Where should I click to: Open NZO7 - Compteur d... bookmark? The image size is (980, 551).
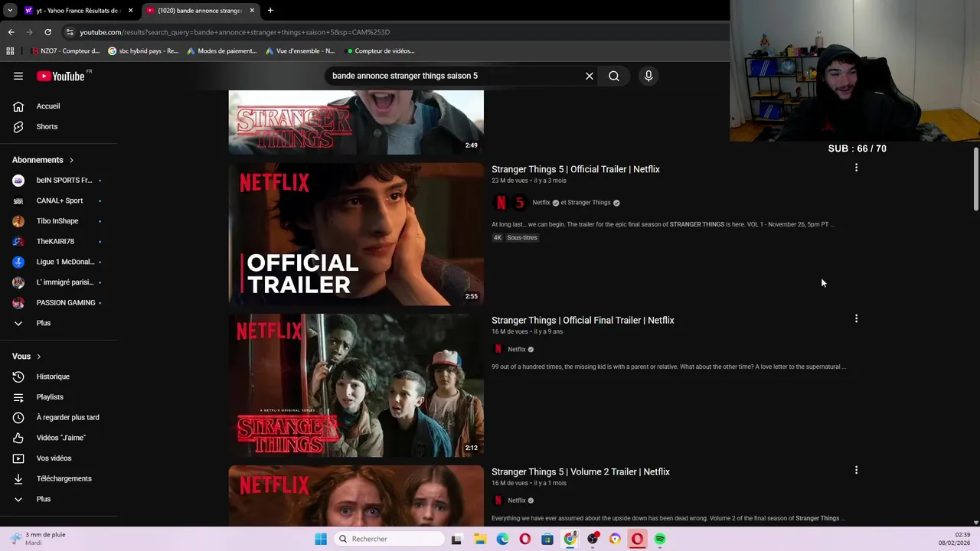(64, 51)
